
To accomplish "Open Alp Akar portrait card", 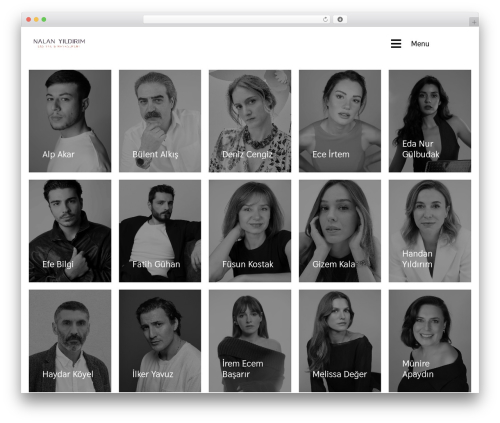I will tap(70, 121).
